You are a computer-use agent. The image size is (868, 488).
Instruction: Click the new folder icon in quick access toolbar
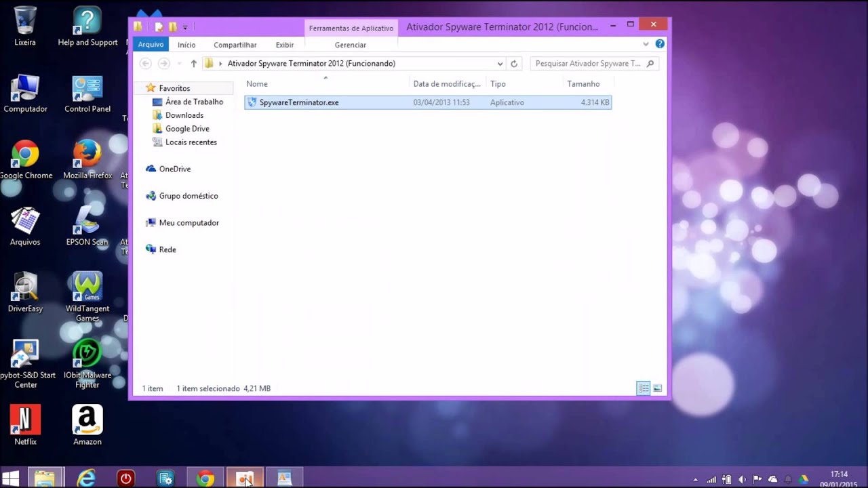[x=173, y=27]
